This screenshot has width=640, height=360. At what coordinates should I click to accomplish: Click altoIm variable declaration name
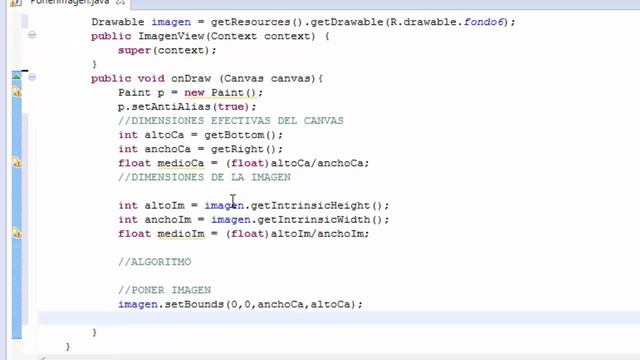click(x=164, y=205)
